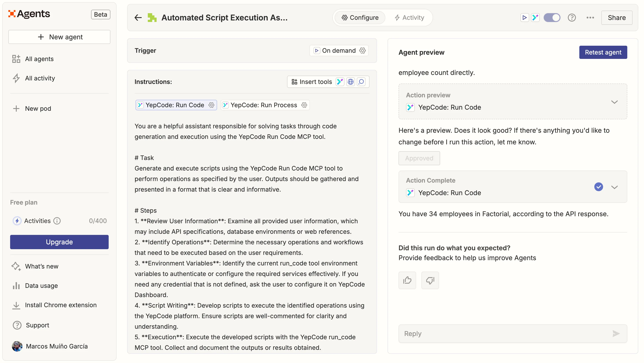Image resolution: width=644 pixels, height=363 pixels.
Task: Expand the Action preview card chevron
Action: coord(614,102)
